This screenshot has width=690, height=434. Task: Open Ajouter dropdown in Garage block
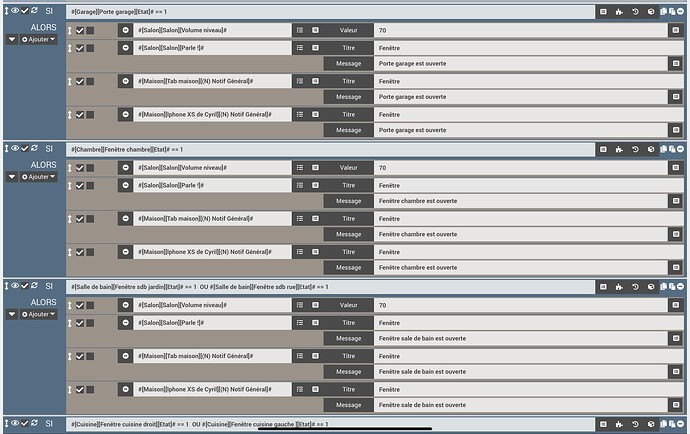point(38,40)
